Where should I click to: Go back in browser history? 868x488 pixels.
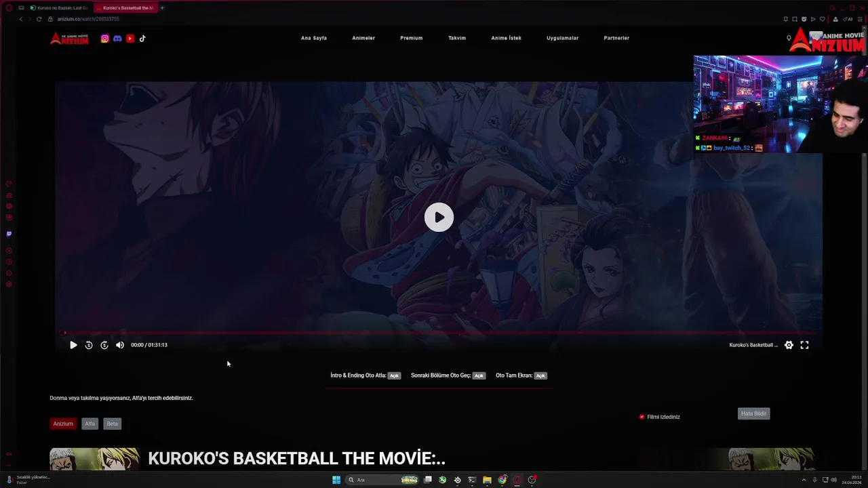20,19
